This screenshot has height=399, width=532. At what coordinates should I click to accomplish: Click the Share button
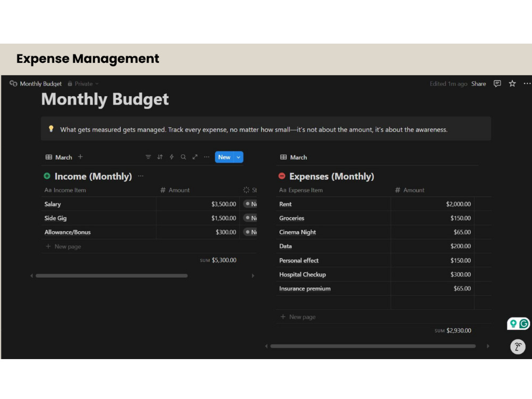(x=478, y=84)
